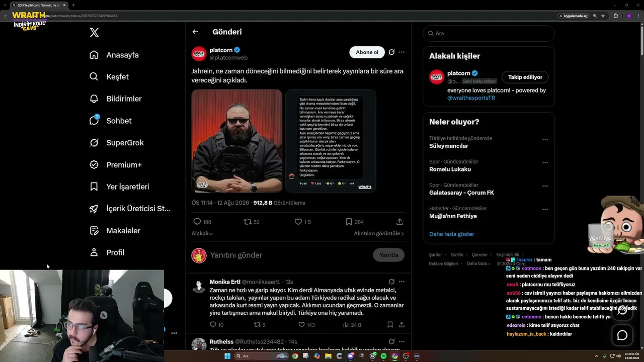Open Keşfet search page

109,77
